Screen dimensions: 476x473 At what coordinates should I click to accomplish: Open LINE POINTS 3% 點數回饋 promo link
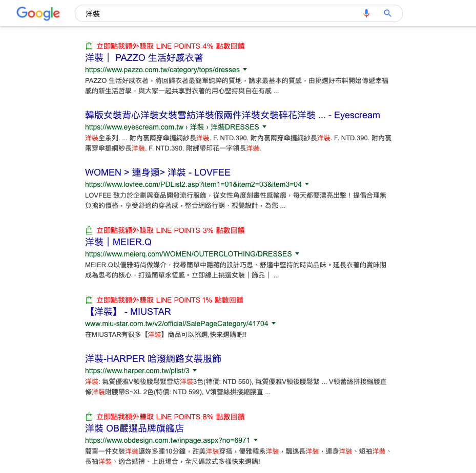(x=171, y=230)
